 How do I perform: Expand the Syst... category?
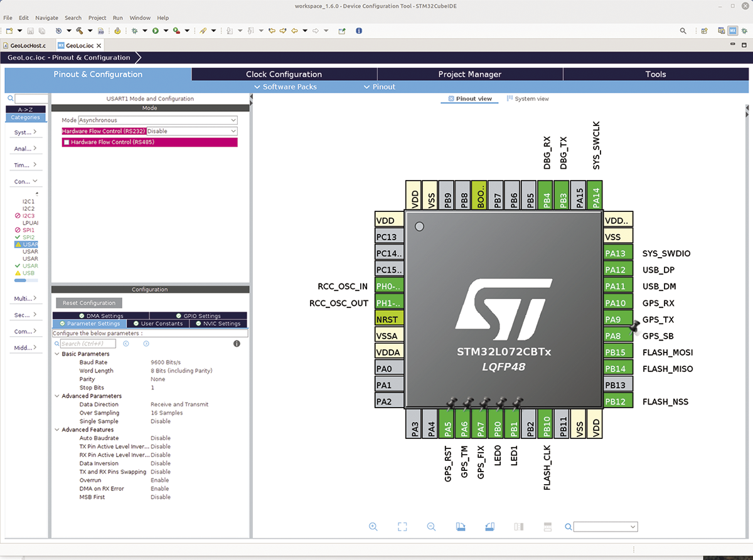25,132
